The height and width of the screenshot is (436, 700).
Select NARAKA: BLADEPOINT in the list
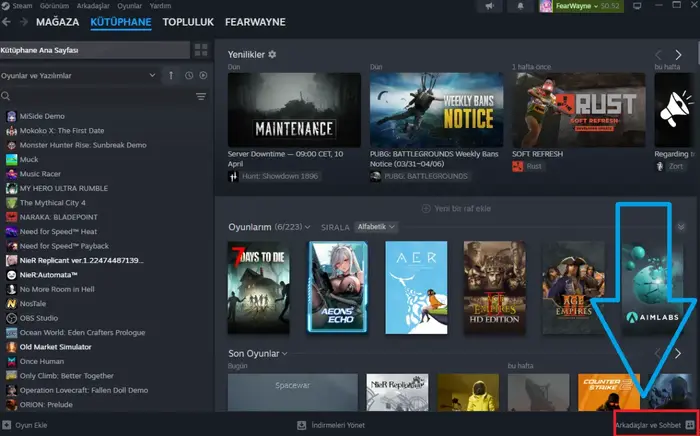tap(58, 217)
